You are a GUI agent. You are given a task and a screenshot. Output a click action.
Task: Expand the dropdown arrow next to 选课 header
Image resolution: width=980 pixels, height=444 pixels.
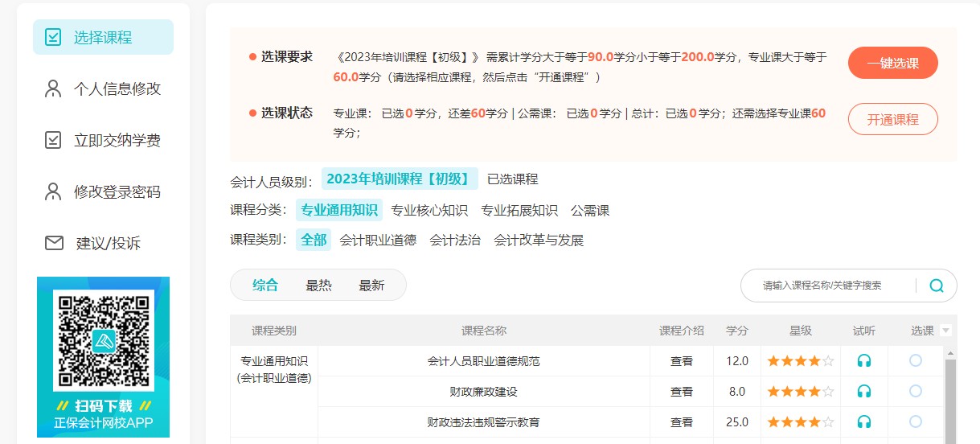945,331
